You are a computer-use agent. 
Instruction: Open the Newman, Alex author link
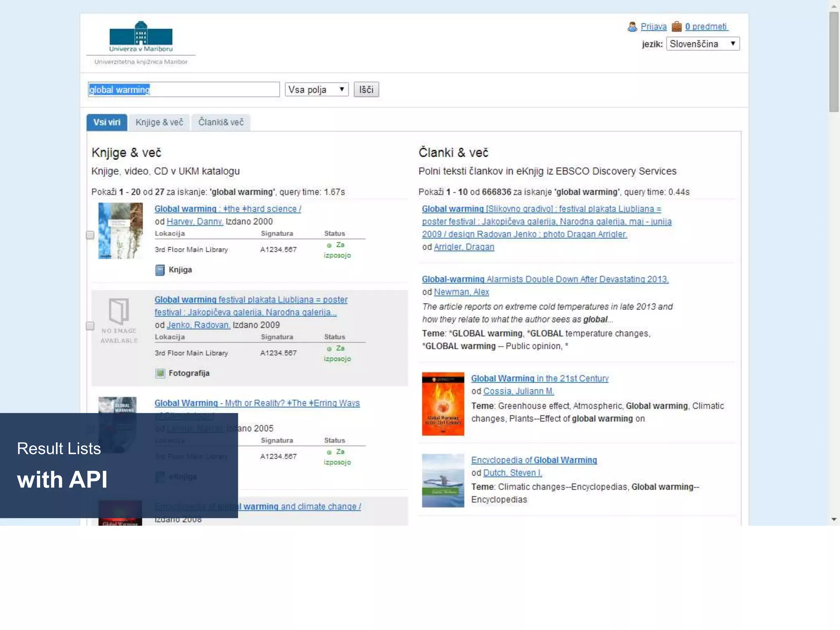click(x=461, y=292)
